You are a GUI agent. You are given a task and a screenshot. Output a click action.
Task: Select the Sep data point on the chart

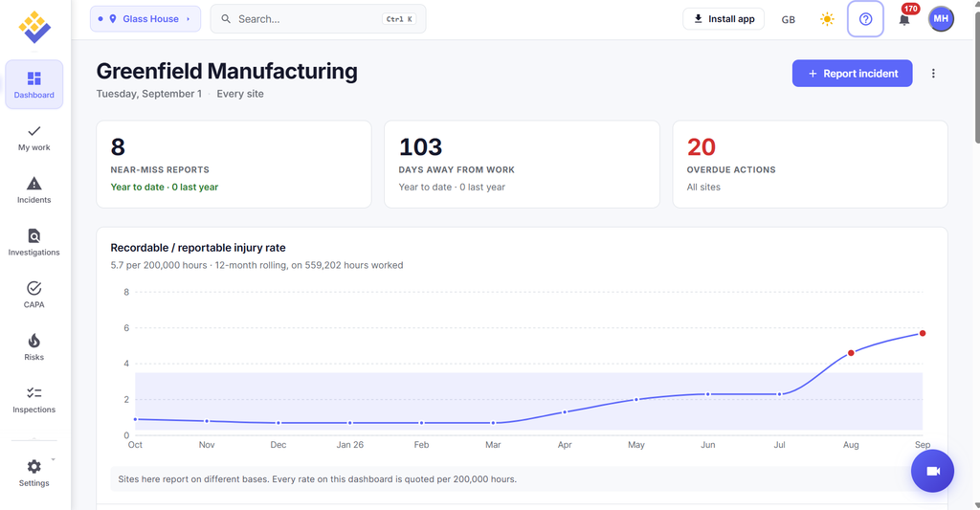pyautogui.click(x=923, y=333)
